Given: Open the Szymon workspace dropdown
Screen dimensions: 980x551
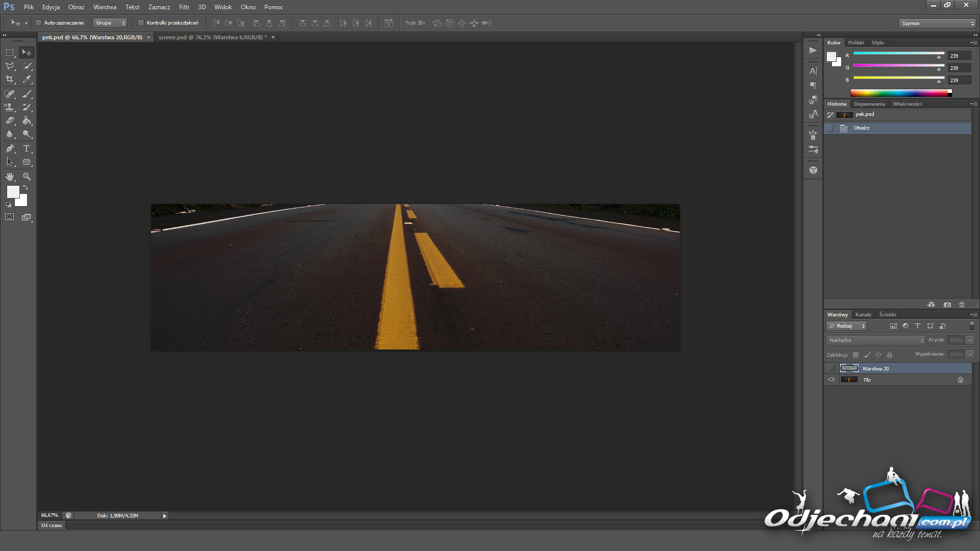Looking at the screenshot, I should 937,23.
